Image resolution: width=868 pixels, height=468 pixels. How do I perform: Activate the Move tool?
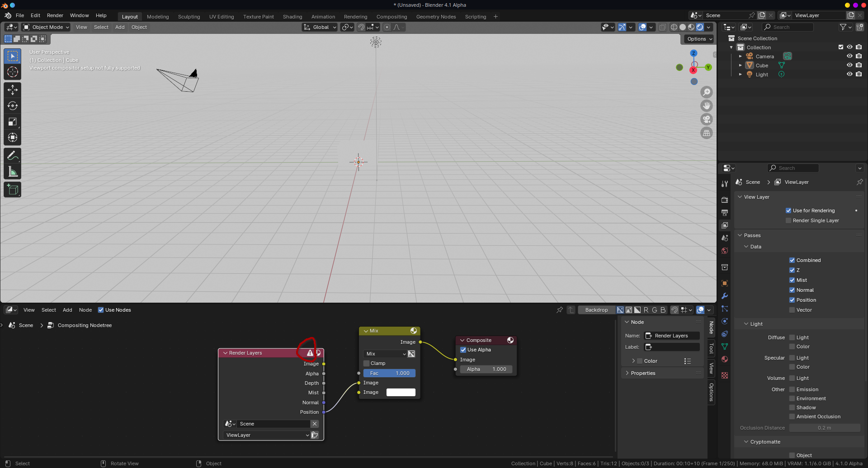point(13,90)
